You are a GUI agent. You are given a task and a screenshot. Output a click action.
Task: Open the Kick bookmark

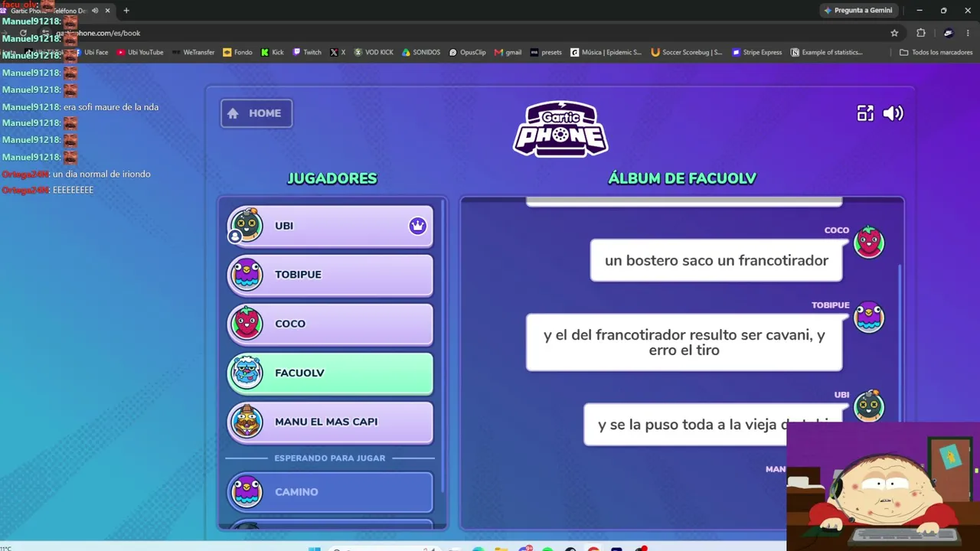point(272,52)
